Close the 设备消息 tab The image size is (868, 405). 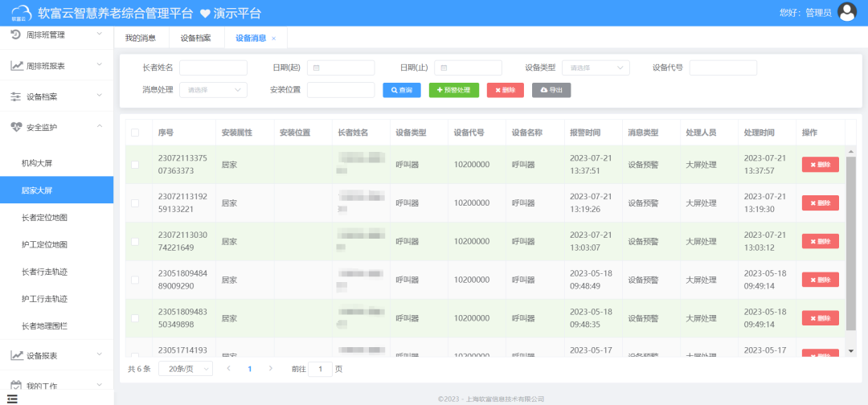click(273, 39)
